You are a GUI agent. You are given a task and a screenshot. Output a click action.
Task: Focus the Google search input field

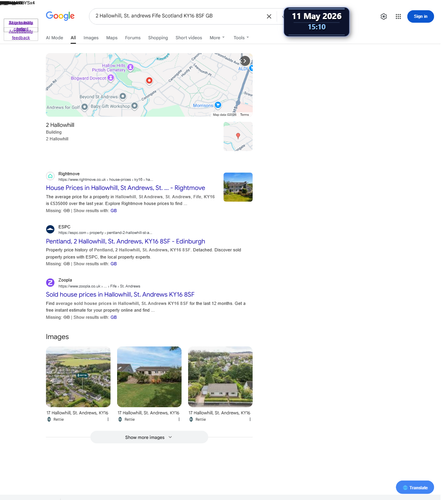point(180,16)
